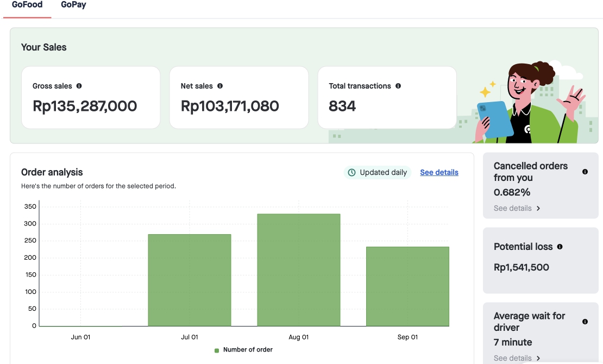The height and width of the screenshot is (364, 603).
Task: Select the Jul 01 bar in the chart
Action: pos(190,280)
